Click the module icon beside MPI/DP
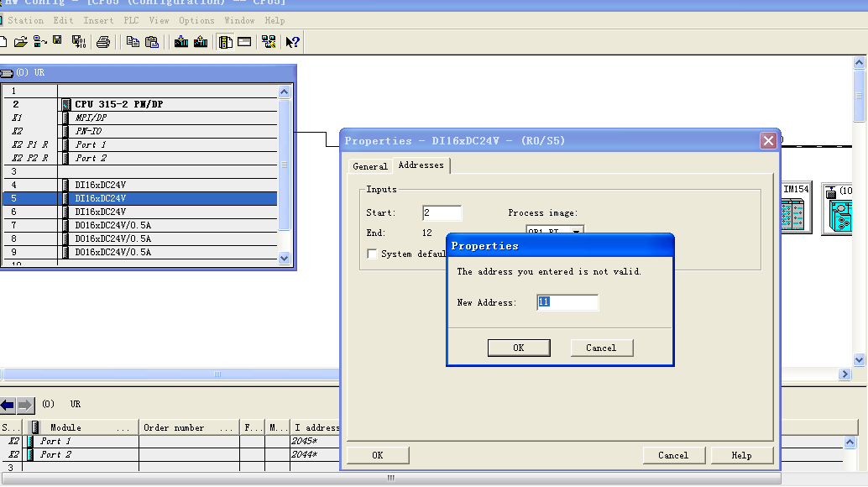 66,118
